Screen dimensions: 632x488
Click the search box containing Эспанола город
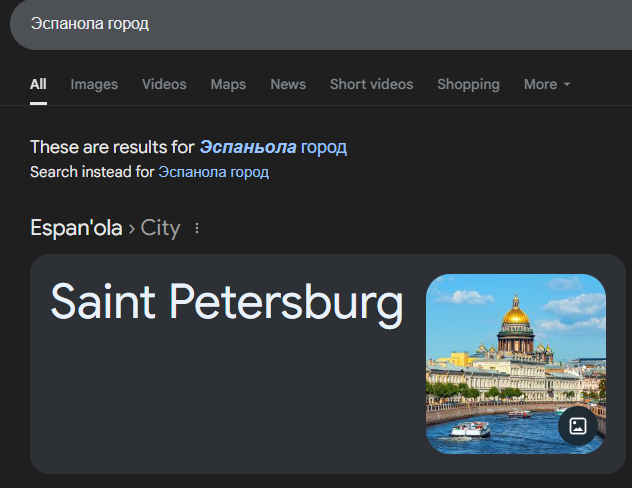[321, 24]
